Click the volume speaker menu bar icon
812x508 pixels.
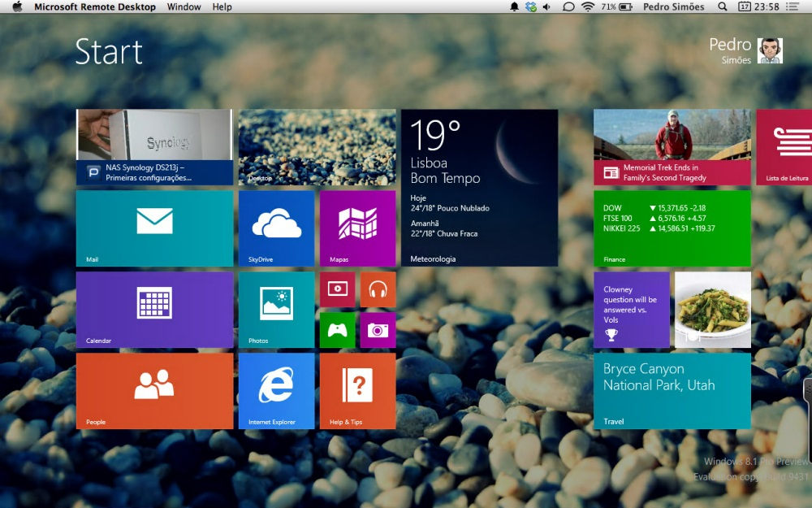coord(546,7)
